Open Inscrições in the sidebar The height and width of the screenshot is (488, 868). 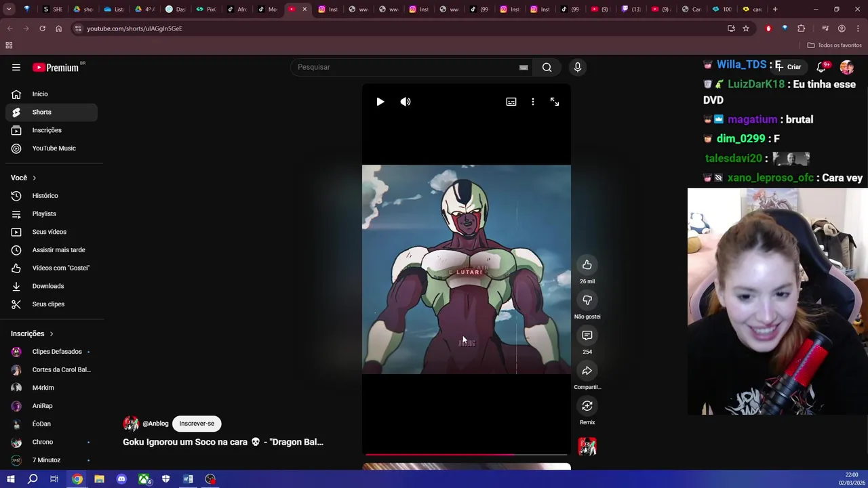(52, 130)
